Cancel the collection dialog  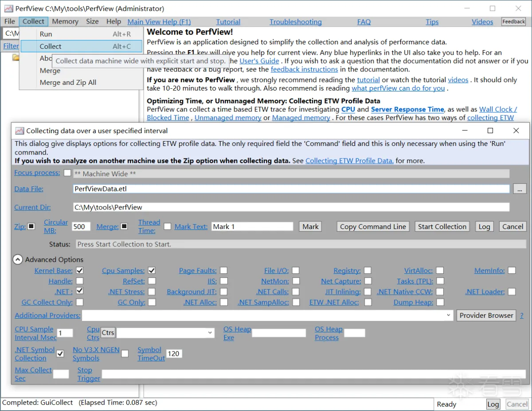tap(512, 226)
